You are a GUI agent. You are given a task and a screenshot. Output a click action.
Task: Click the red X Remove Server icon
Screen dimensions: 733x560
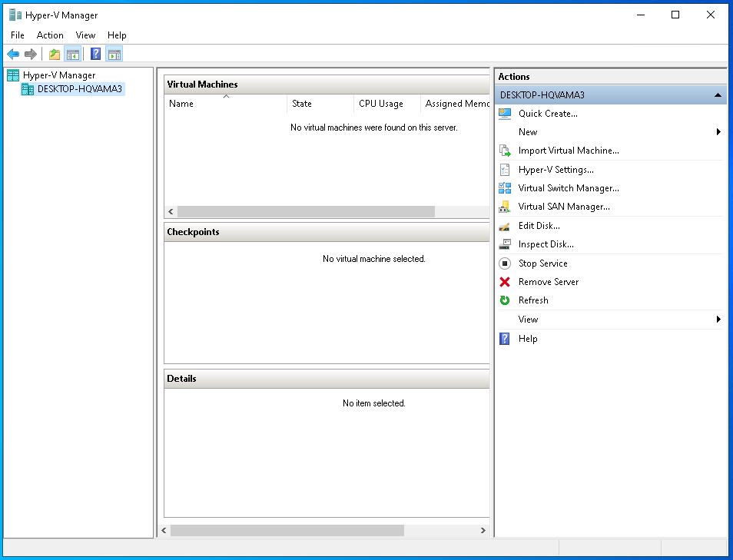505,282
